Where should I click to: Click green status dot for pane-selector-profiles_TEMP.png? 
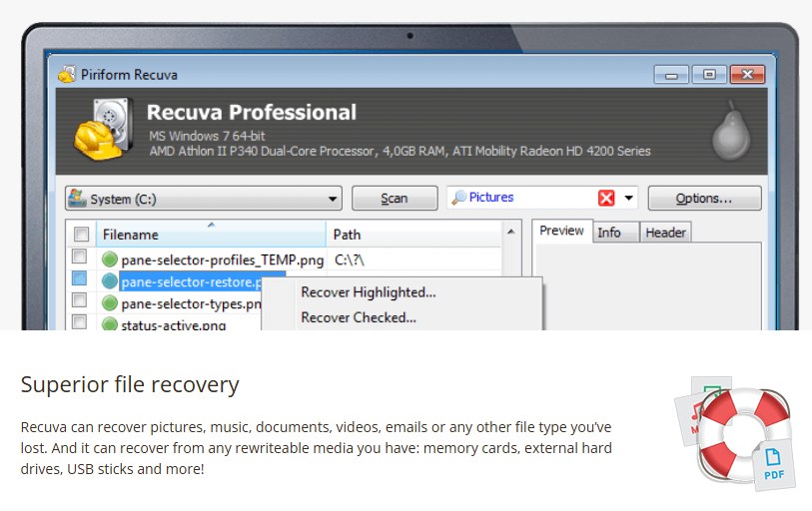point(110,258)
